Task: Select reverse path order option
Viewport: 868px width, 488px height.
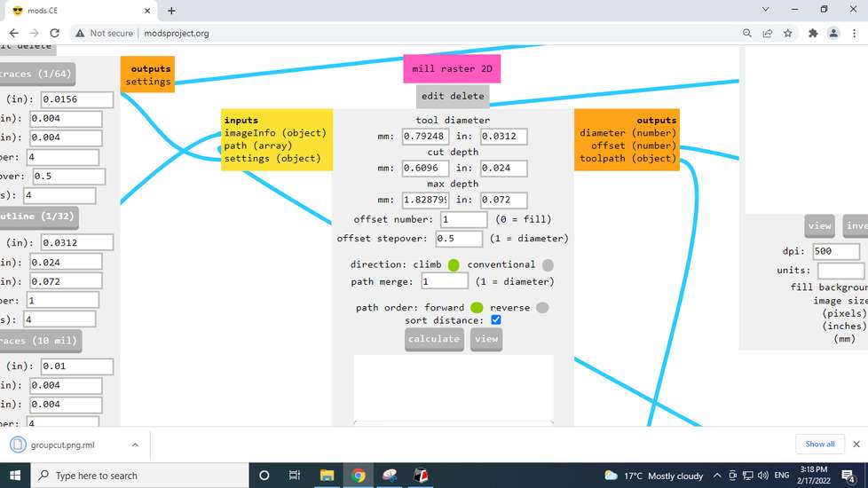Action: point(542,308)
